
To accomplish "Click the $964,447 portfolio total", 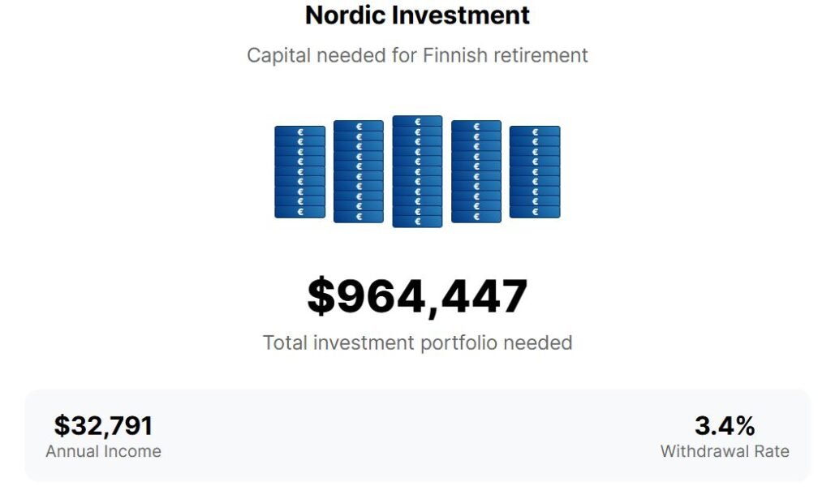I will pyautogui.click(x=417, y=296).
